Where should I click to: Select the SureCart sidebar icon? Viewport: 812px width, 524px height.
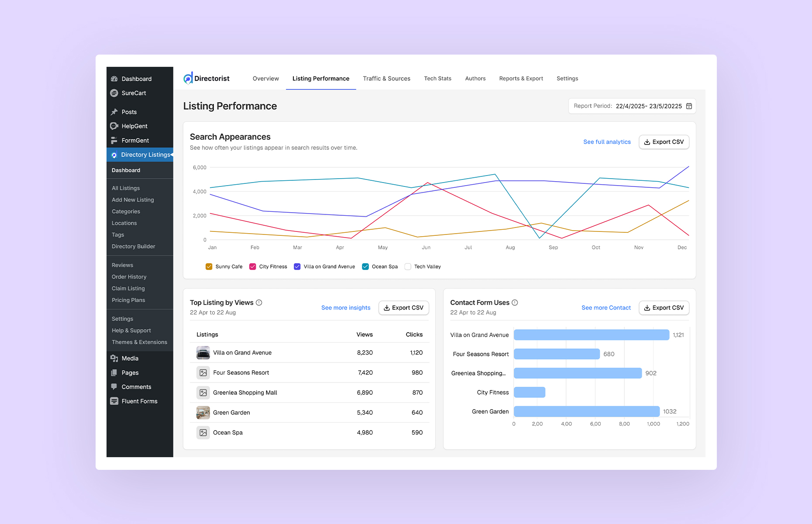point(114,93)
